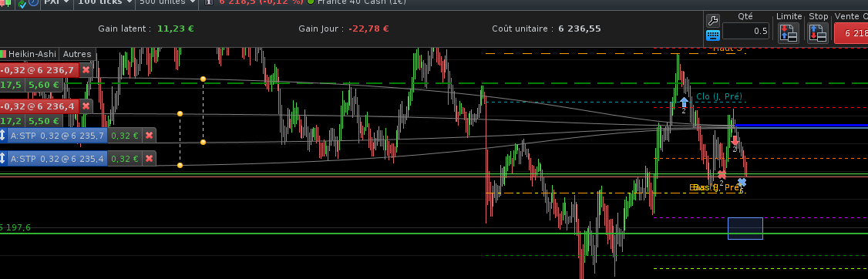Click the candlestick chart style icon

pos(5,3)
